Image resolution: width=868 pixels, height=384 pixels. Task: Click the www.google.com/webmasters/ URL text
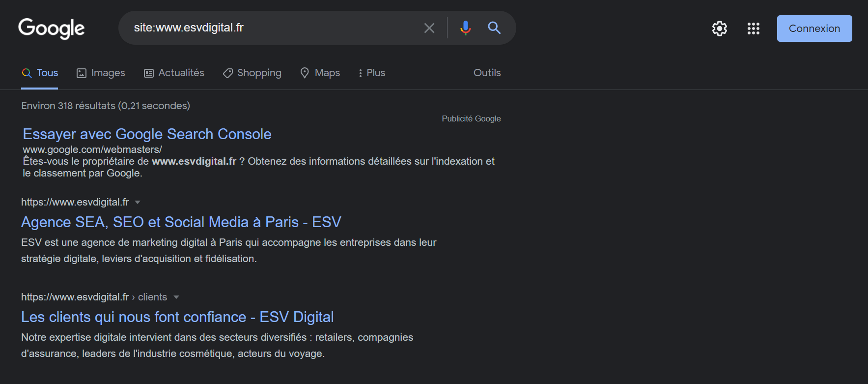pyautogui.click(x=92, y=149)
